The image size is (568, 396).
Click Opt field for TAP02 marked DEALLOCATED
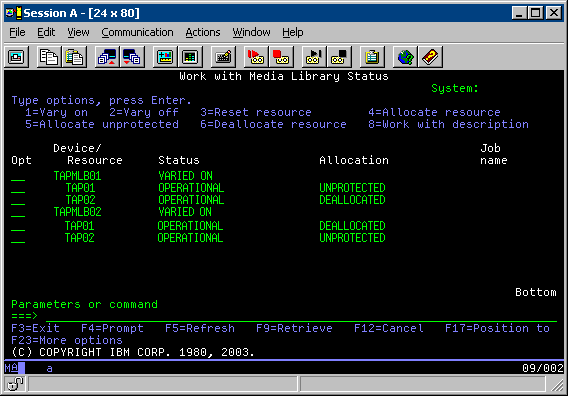(x=18, y=200)
